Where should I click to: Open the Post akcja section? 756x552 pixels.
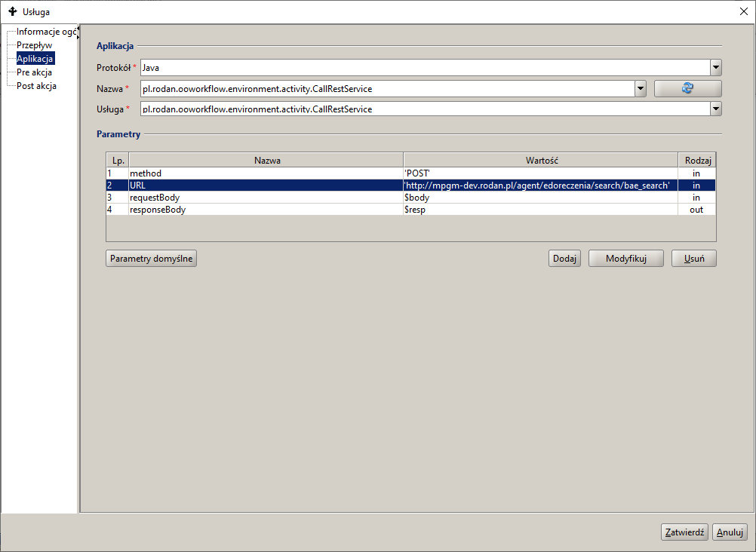click(x=36, y=86)
